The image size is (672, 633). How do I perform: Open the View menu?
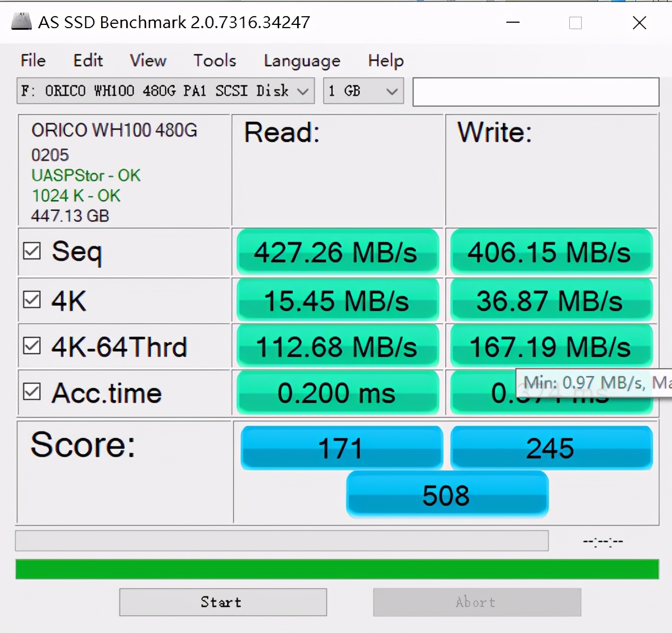tap(148, 61)
